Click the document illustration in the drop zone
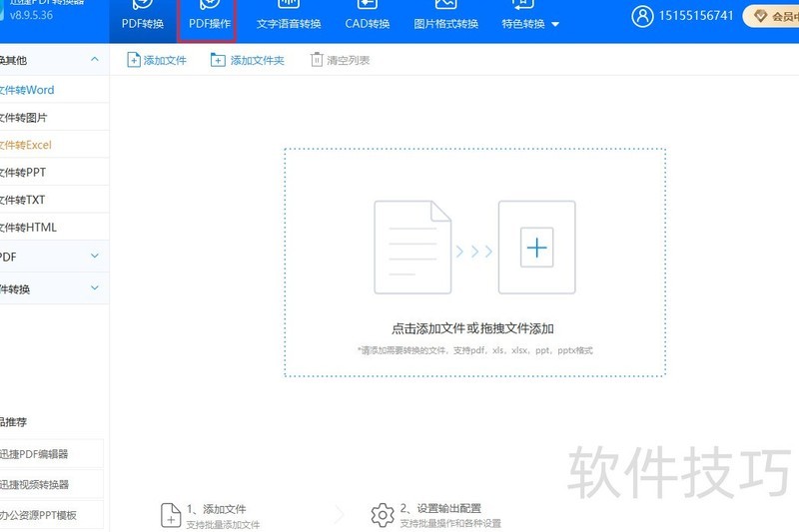 click(412, 247)
